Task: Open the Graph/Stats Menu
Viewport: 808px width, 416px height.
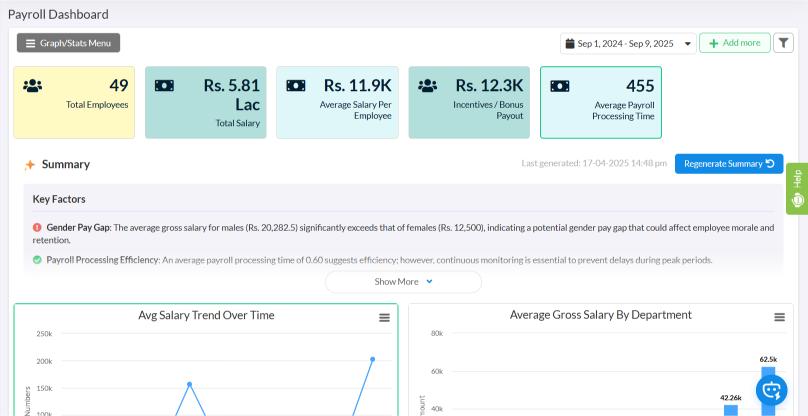Action: tap(69, 43)
